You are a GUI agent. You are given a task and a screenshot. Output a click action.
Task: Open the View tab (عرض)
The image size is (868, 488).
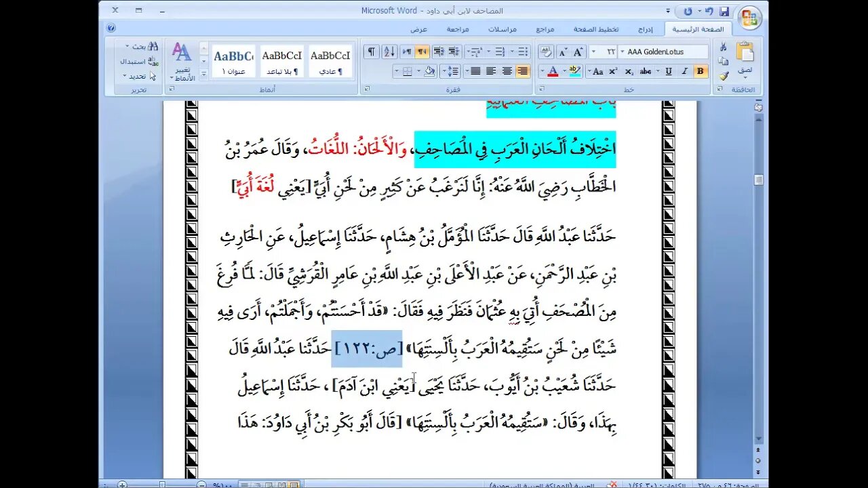point(418,29)
